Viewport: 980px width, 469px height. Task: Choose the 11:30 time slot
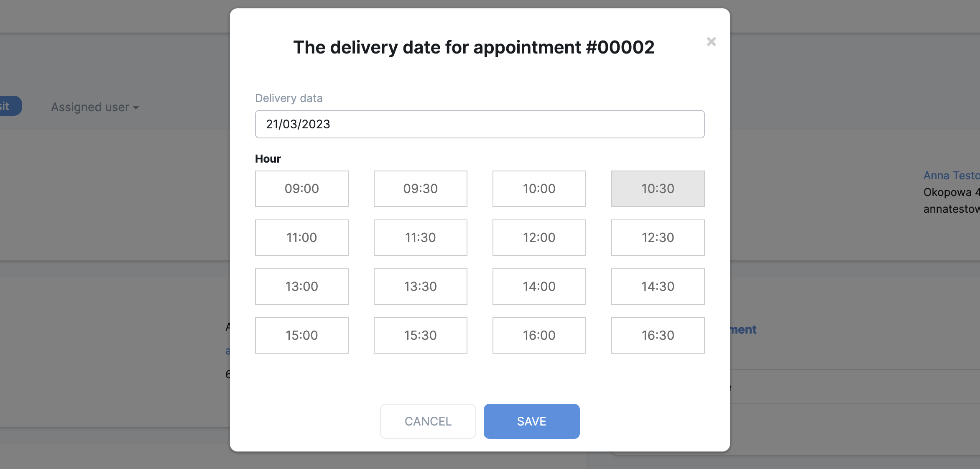(x=420, y=237)
